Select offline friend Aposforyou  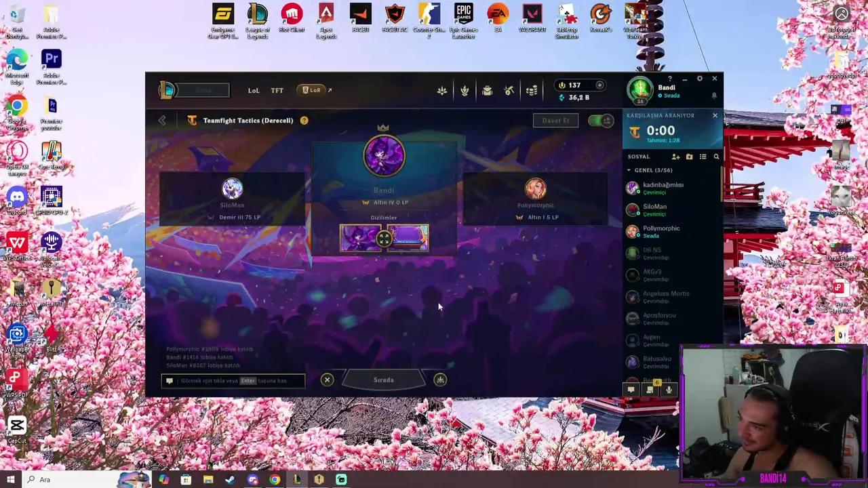coord(673,318)
